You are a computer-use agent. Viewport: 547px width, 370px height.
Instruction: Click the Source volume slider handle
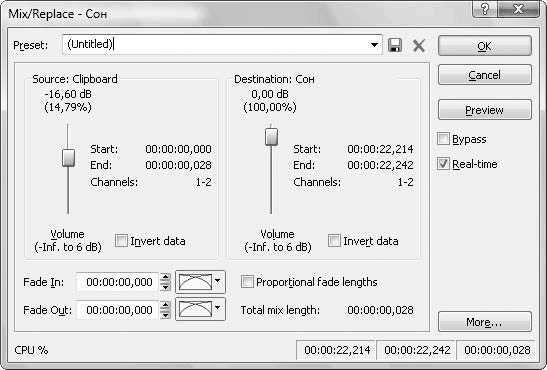pyautogui.click(x=68, y=158)
